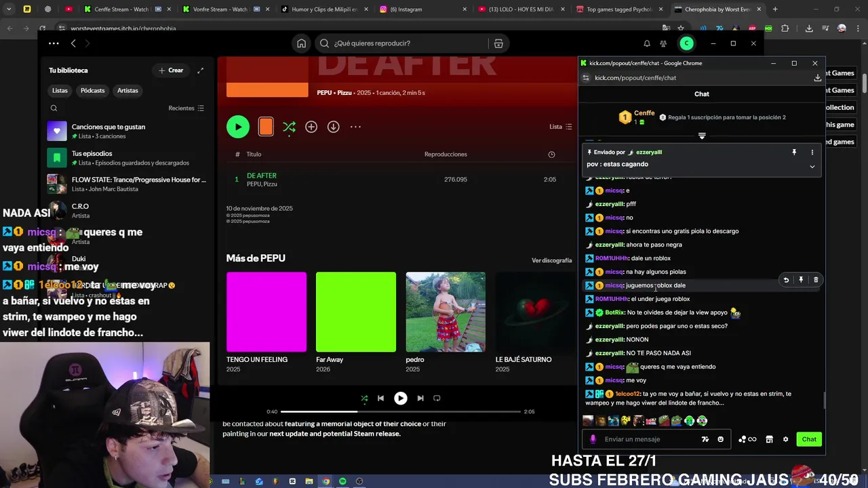The image size is (868, 488).
Task: Click Regala 1 suscripción banner text
Action: 726,117
